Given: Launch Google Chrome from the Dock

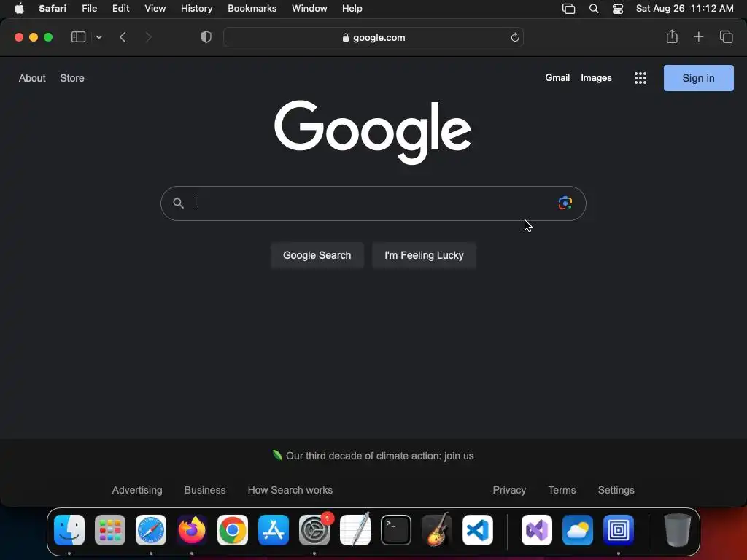Looking at the screenshot, I should click(x=233, y=530).
